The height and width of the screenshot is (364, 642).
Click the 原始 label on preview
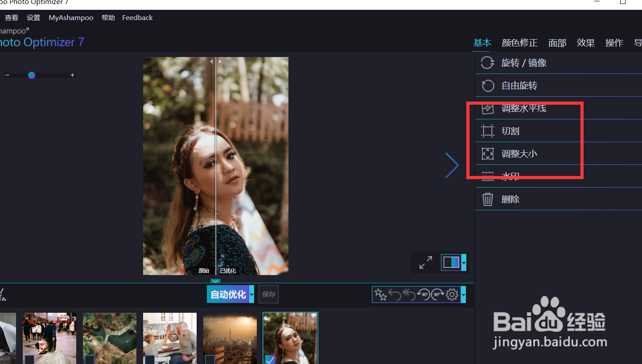[204, 271]
